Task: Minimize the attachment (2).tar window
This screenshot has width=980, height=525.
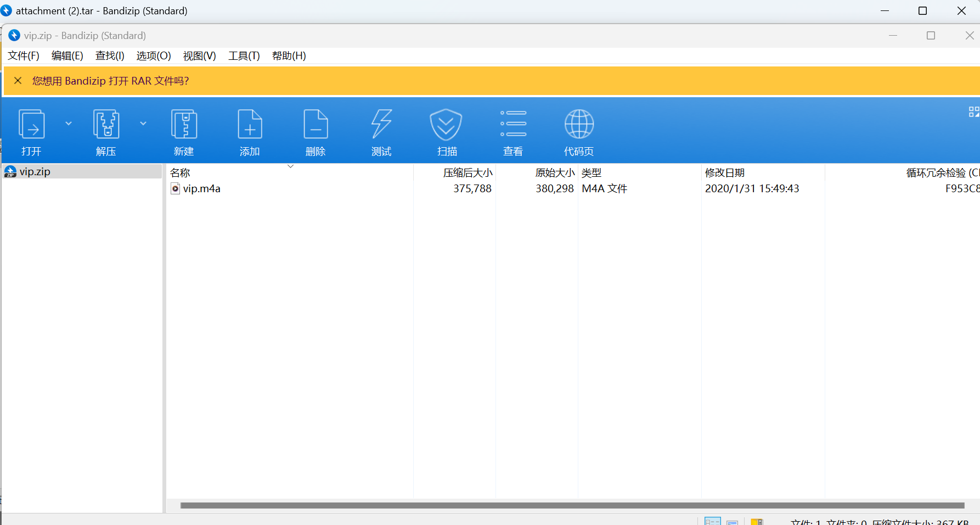Action: [x=885, y=11]
